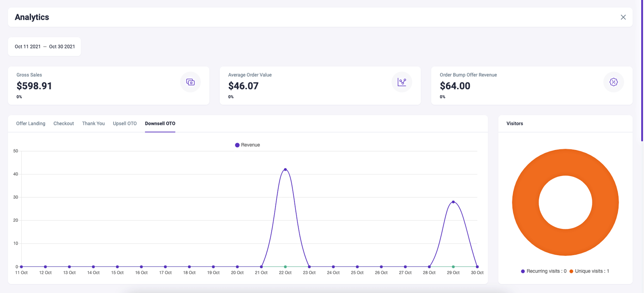Viewport: 644px width, 293px height.
Task: Click the vertical scrollbar on right edge
Action: pos(642,71)
